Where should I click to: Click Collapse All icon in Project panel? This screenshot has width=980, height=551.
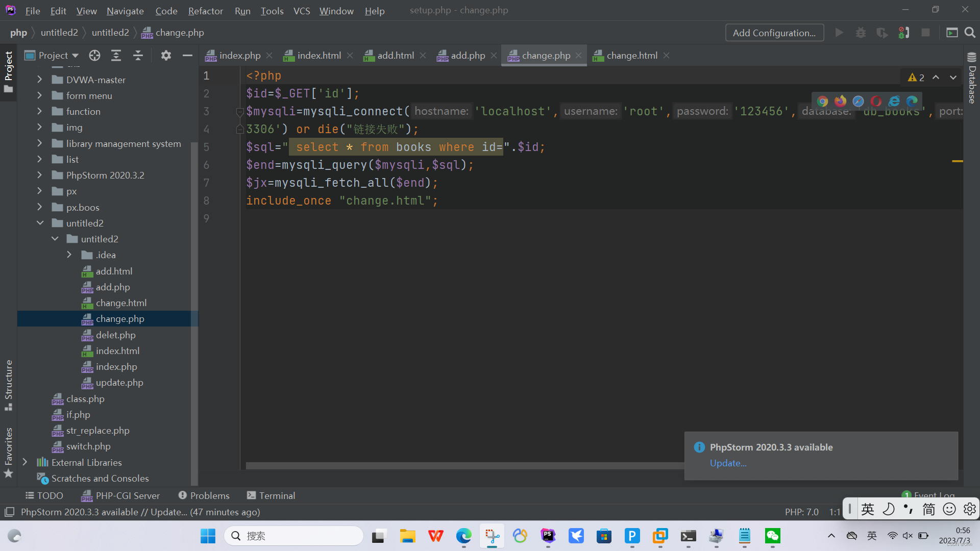click(x=138, y=56)
